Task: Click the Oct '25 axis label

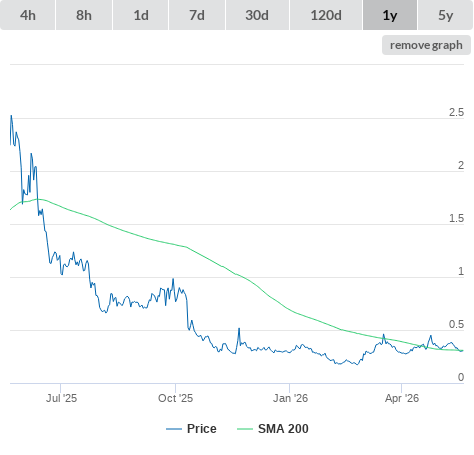Action: point(176,398)
